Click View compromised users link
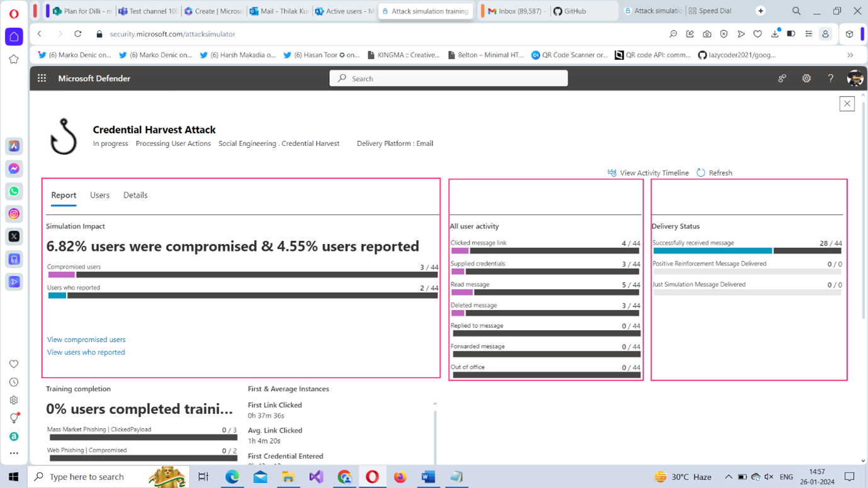Viewport: 868px width, 488px height. [86, 340]
